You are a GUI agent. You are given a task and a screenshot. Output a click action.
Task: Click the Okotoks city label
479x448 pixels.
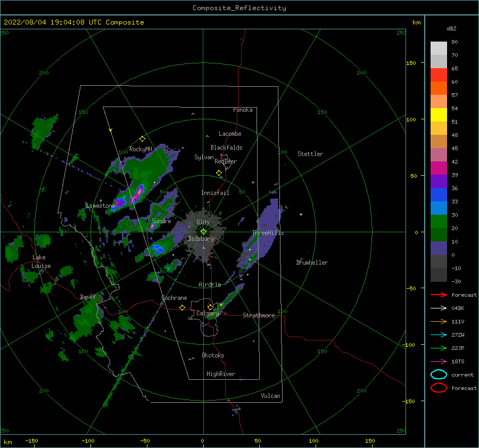tap(213, 355)
